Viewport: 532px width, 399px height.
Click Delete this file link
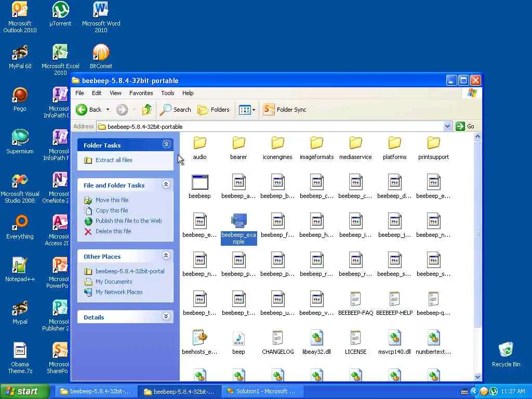coord(113,231)
